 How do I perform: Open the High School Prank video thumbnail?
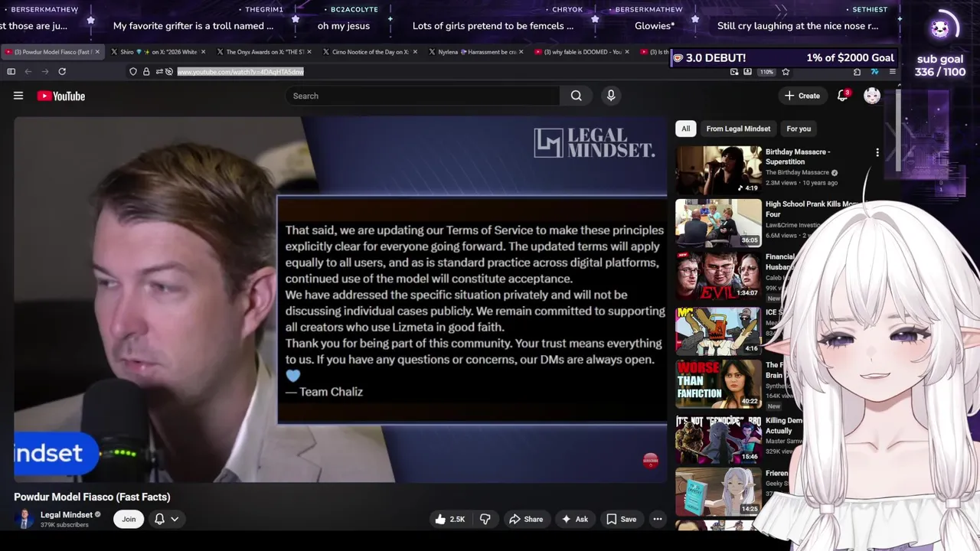pos(718,222)
